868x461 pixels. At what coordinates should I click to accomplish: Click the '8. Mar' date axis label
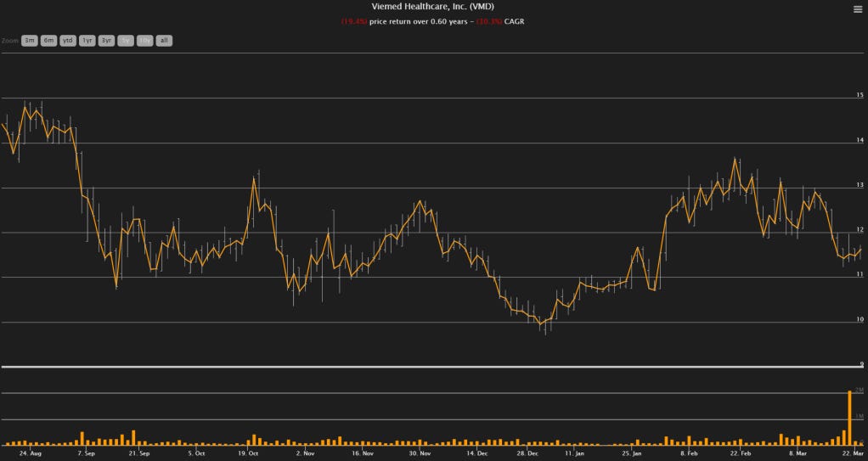click(x=798, y=453)
